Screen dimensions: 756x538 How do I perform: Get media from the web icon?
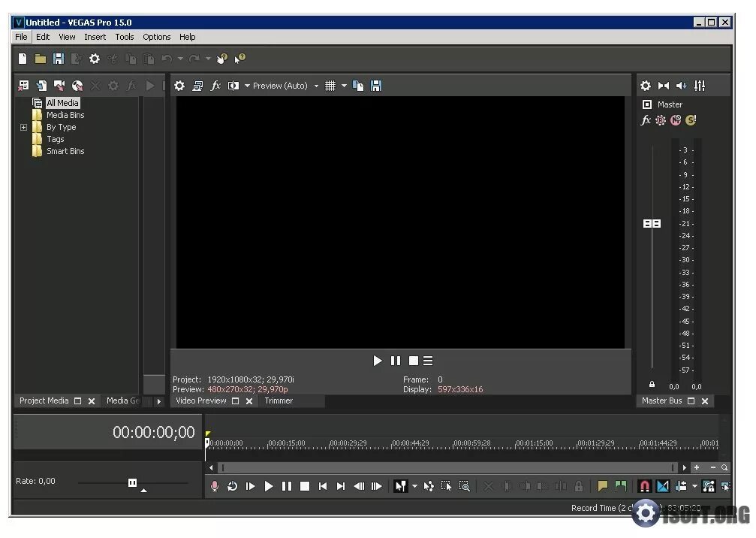pyautogui.click(x=77, y=86)
